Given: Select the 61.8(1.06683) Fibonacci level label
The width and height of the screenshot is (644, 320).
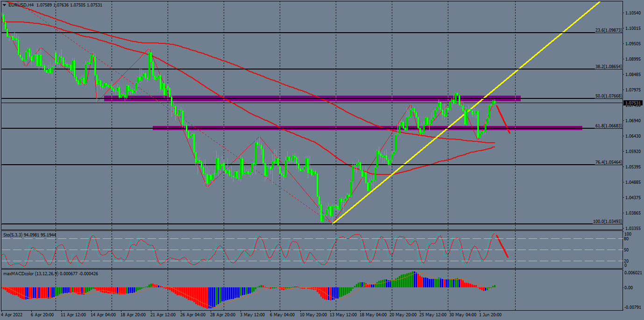Looking at the screenshot, I should coord(609,125).
